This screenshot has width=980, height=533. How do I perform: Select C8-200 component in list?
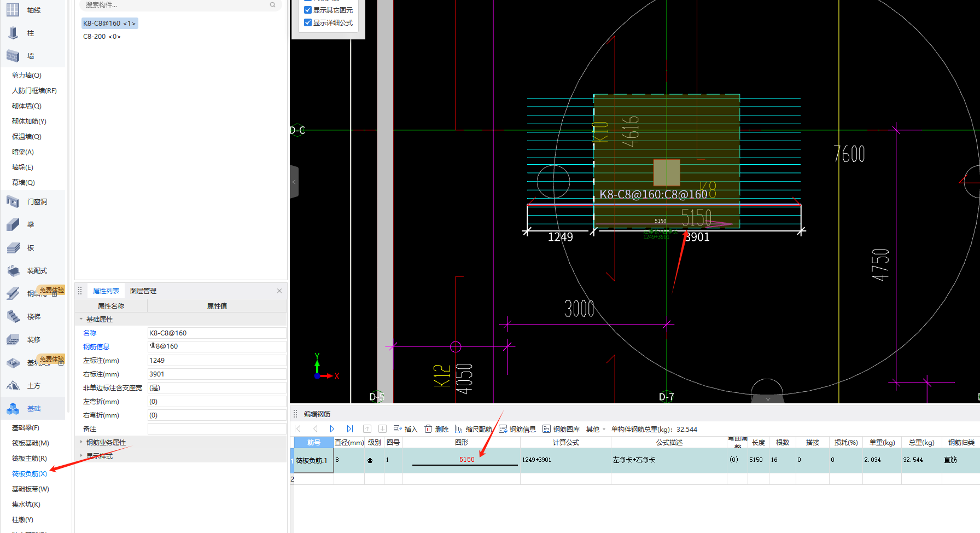102,37
